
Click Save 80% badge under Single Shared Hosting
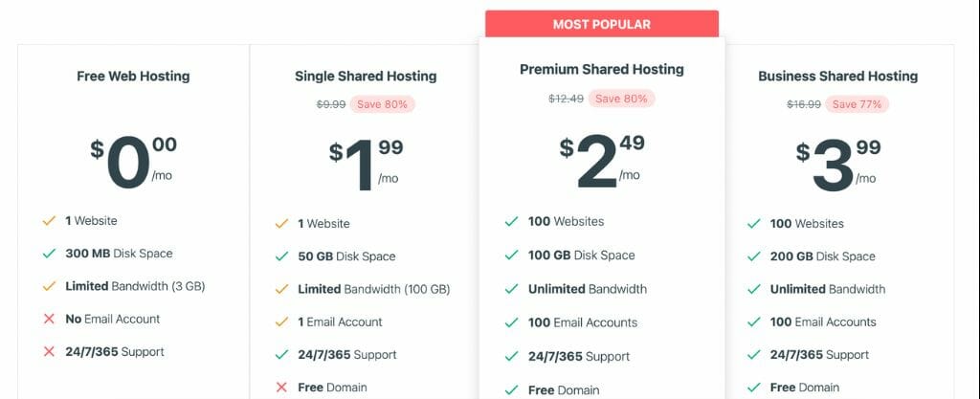click(382, 104)
